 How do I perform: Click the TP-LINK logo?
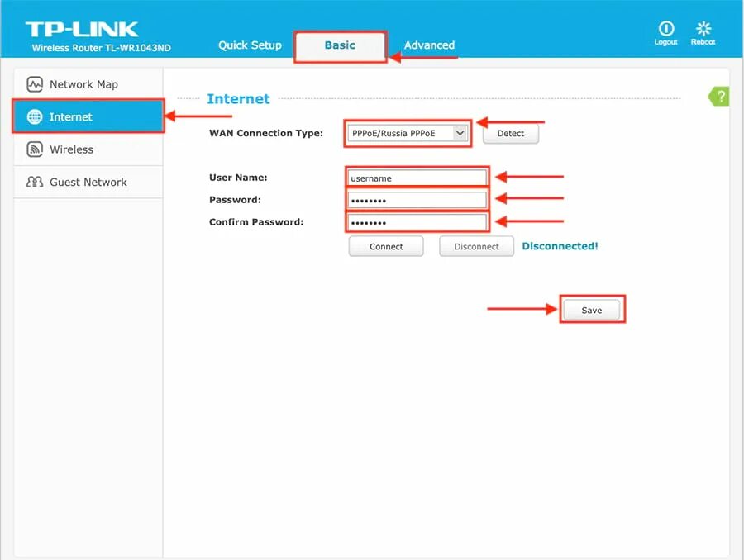pos(82,30)
